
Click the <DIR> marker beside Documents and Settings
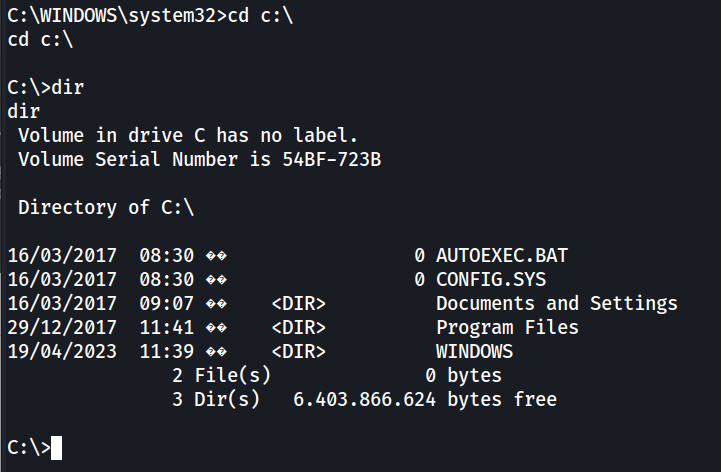pos(299,303)
